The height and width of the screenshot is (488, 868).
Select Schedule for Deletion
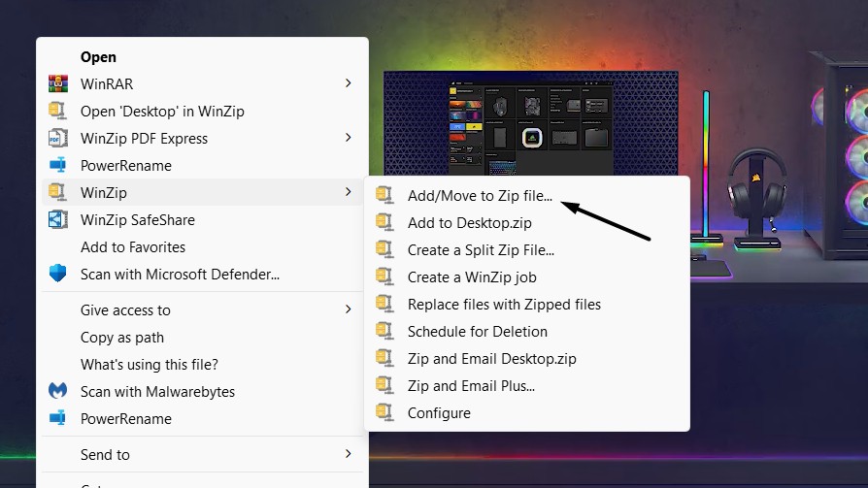point(527,331)
